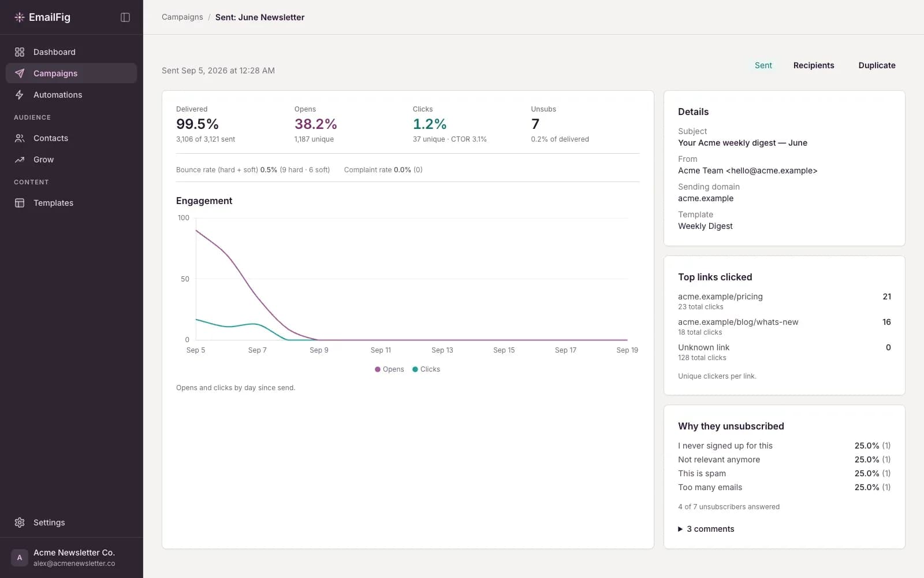Click the 99.5% Delivered value
This screenshot has width=924, height=578.
pyautogui.click(x=198, y=124)
